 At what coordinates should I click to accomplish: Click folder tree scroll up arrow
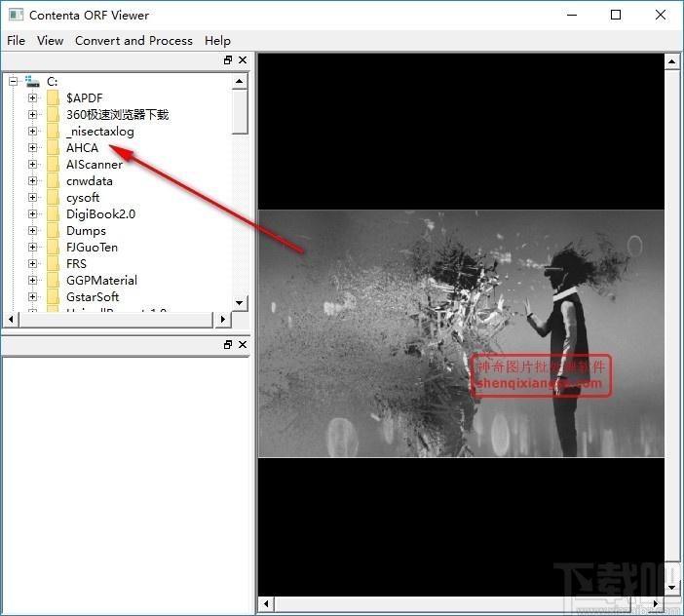240,81
